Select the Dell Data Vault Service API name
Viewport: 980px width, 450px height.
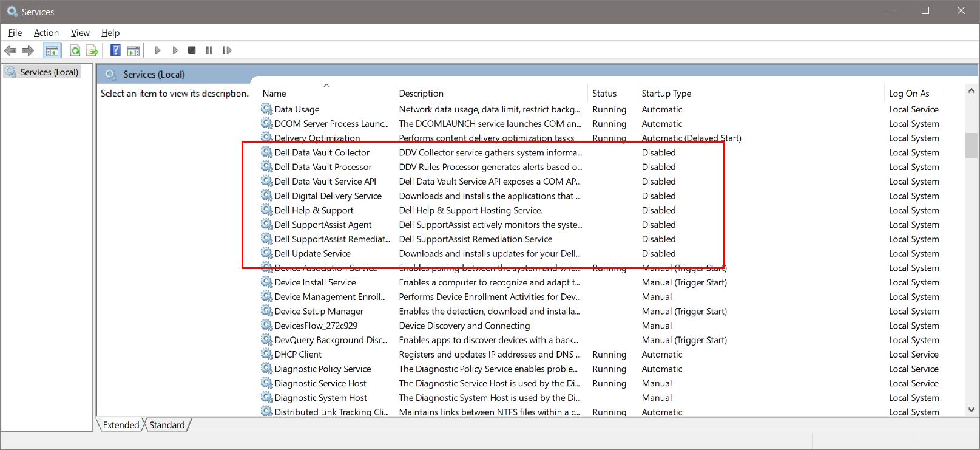[325, 182]
